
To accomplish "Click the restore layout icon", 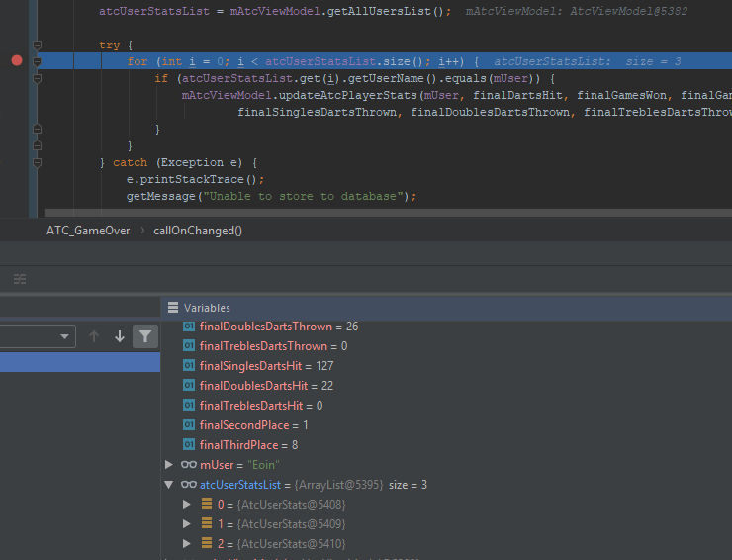I will pos(20,279).
